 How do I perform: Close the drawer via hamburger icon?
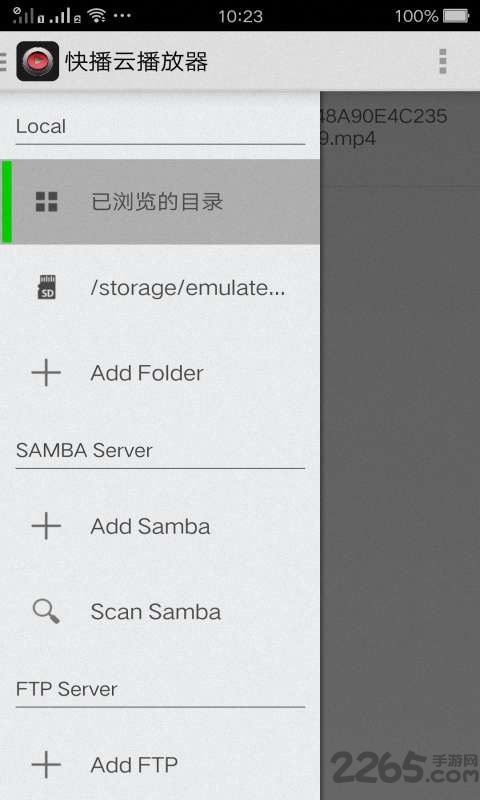[3, 61]
